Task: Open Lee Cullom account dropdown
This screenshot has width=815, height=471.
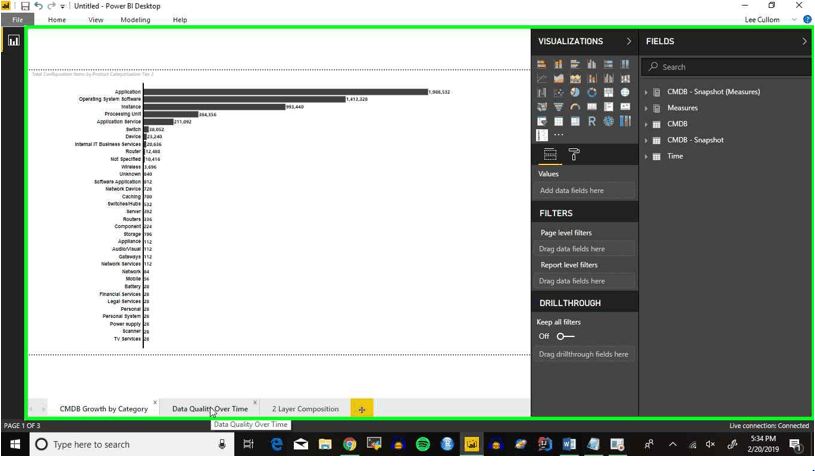Action: [x=794, y=20]
